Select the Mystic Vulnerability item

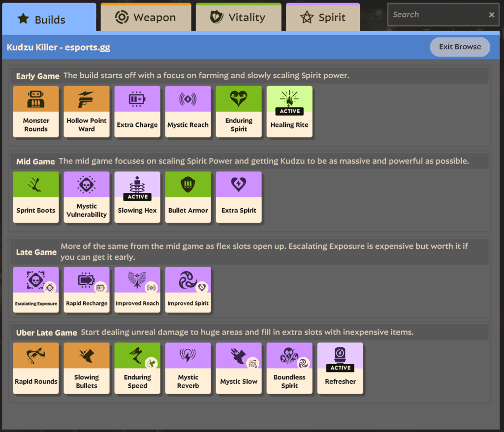(86, 197)
